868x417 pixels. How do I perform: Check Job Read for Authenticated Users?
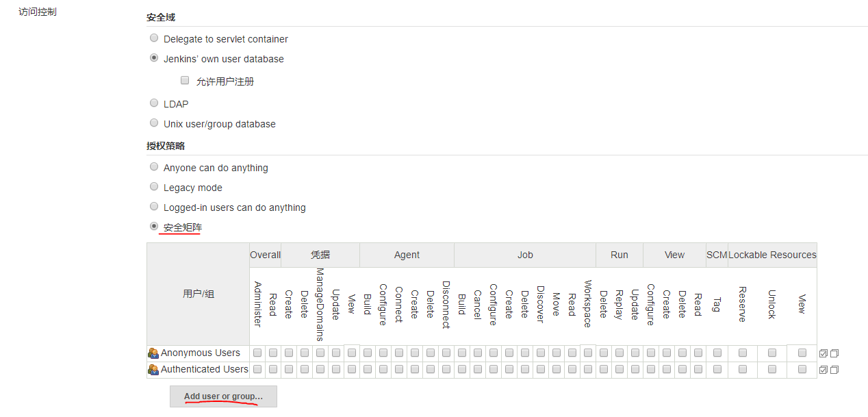(572, 369)
